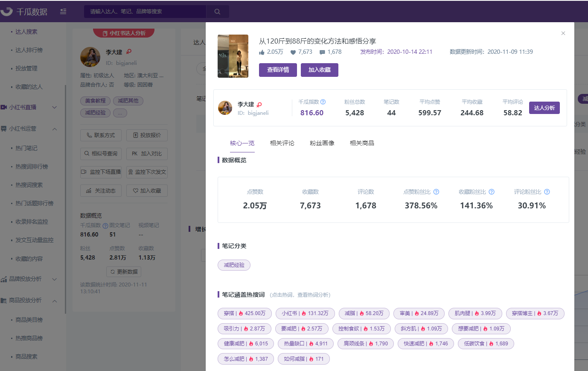This screenshot has height=371, width=588.
Task: Click 关注动态 button
Action: coord(101,191)
